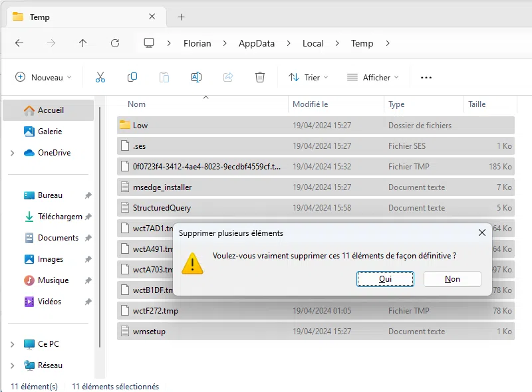
Task: Open the Afficher view dropdown
Action: click(x=372, y=77)
